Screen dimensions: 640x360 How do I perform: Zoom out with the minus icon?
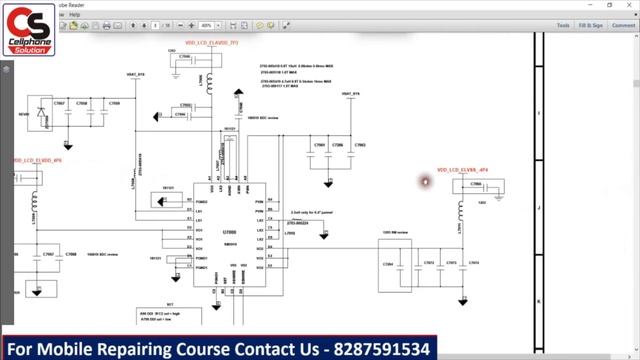click(181, 26)
